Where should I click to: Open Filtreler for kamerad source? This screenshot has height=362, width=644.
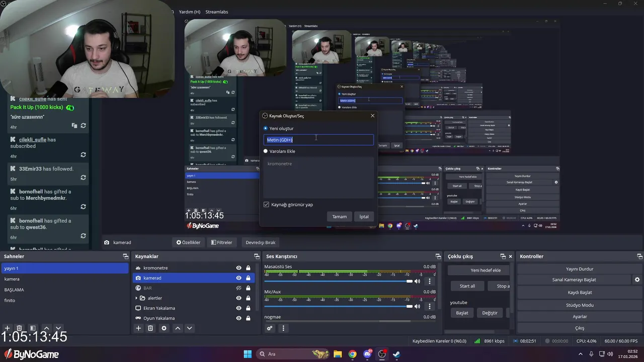221,242
